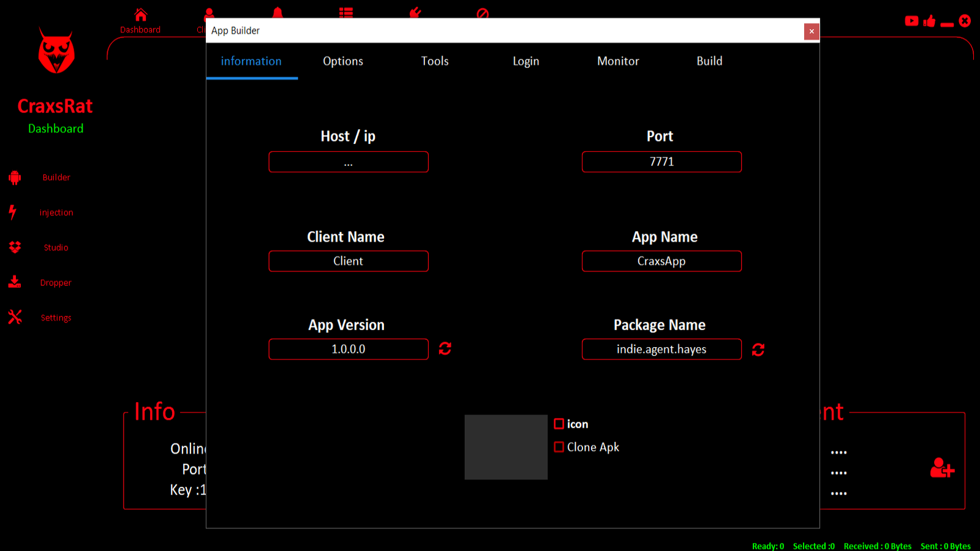The height and width of the screenshot is (551, 980).
Task: Enable the Clone Apk checkbox
Action: [559, 447]
